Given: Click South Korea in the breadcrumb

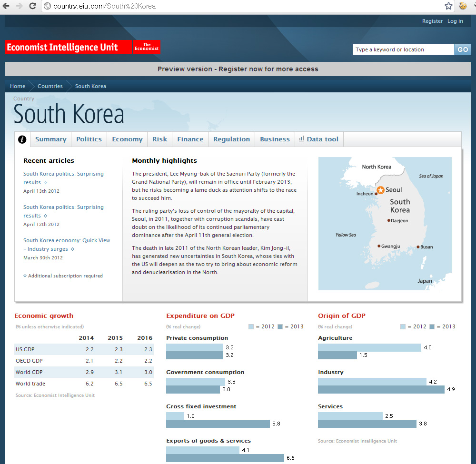Looking at the screenshot, I should [x=90, y=86].
